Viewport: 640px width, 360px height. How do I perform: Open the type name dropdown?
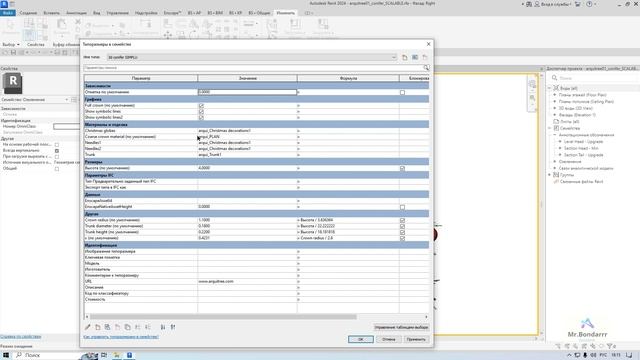[393, 57]
